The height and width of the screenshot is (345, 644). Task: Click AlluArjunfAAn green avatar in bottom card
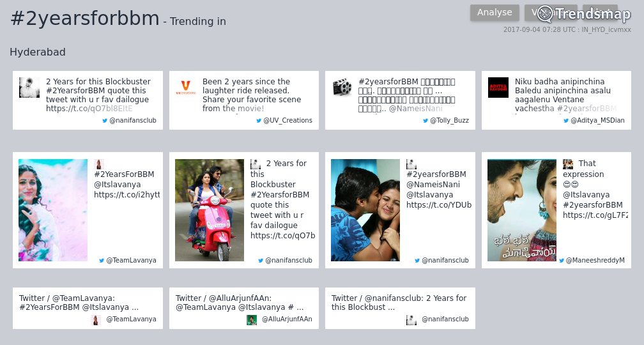coord(252,320)
